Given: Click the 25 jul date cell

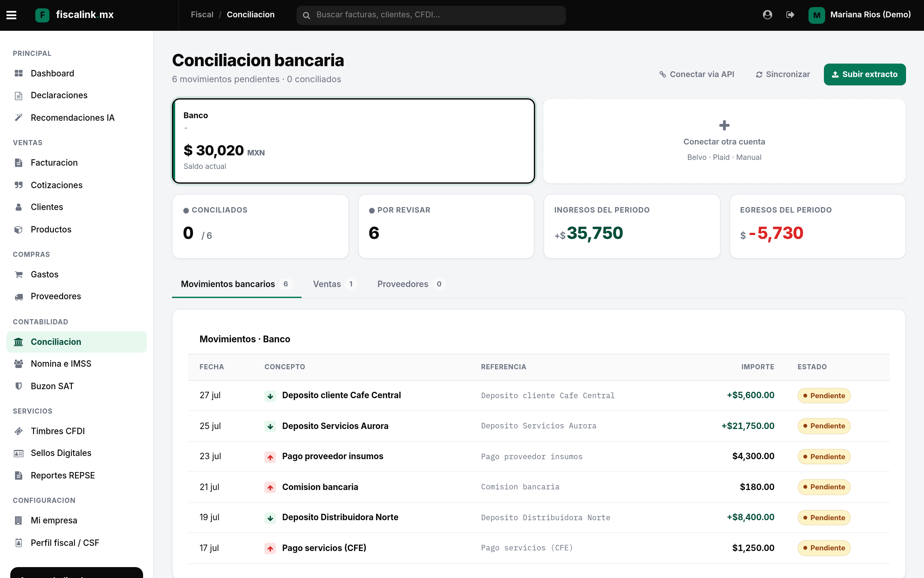Looking at the screenshot, I should [210, 426].
